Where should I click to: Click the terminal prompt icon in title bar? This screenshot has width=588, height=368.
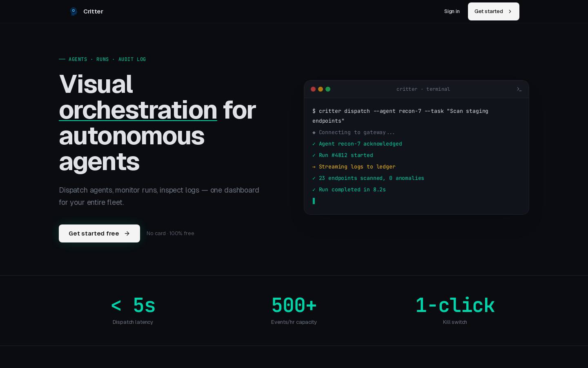519,89
